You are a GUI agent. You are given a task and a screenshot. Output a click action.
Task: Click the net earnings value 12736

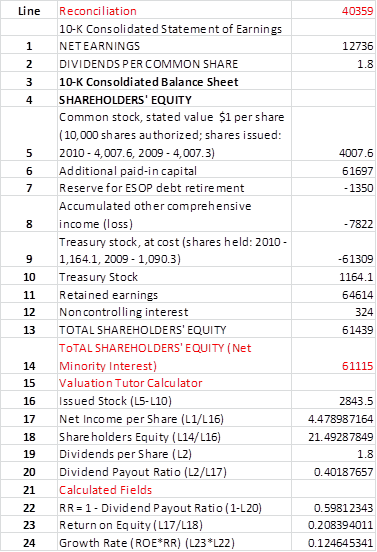coord(333,46)
